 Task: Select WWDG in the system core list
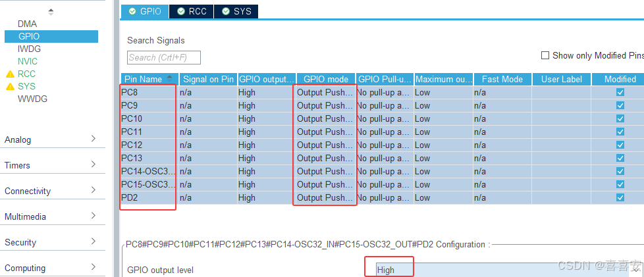(32, 99)
